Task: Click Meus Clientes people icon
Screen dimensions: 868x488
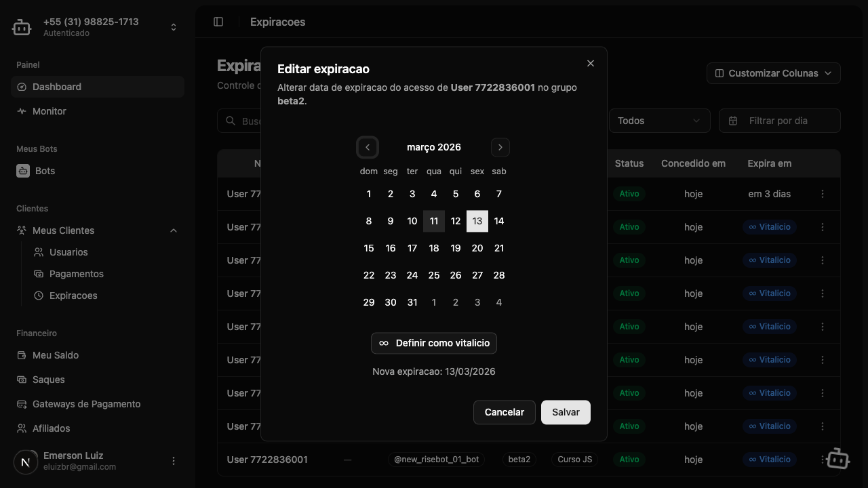Action: 22,230
